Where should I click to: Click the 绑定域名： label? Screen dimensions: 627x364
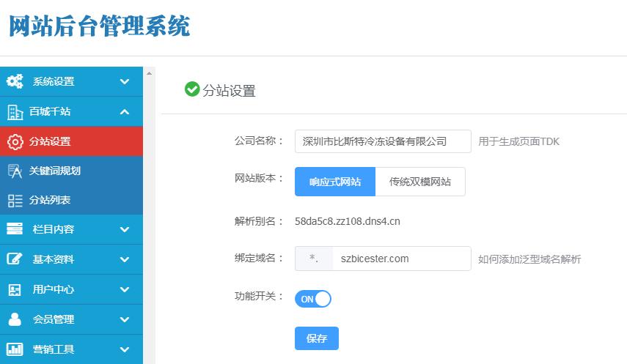click(259, 258)
